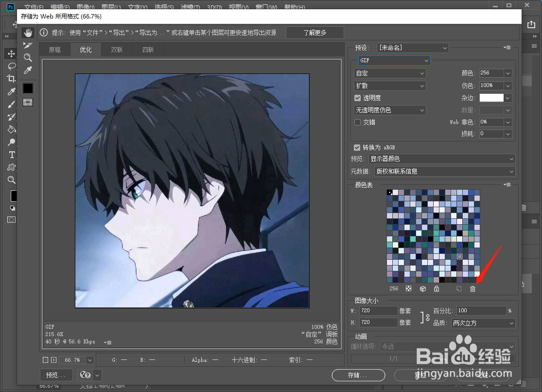
Task: Click the 存储... save button
Action: point(358,375)
